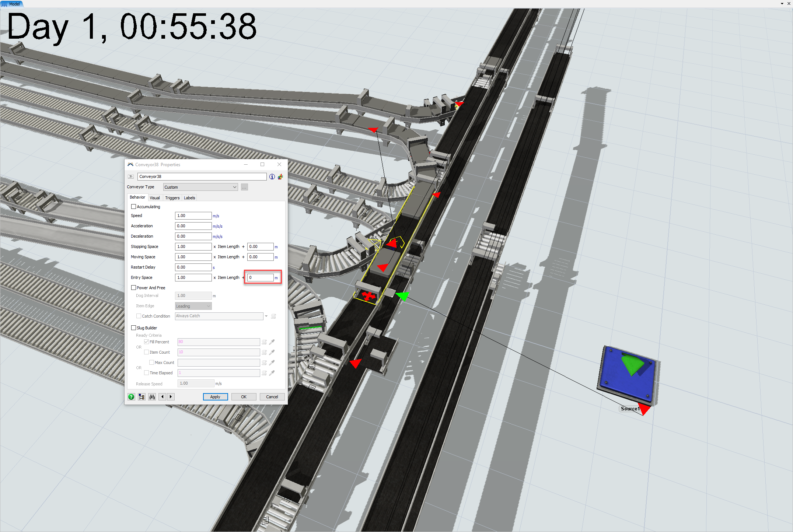Open the top-right Model view dropdown arrow
This screenshot has width=793, height=532.
[782, 4]
